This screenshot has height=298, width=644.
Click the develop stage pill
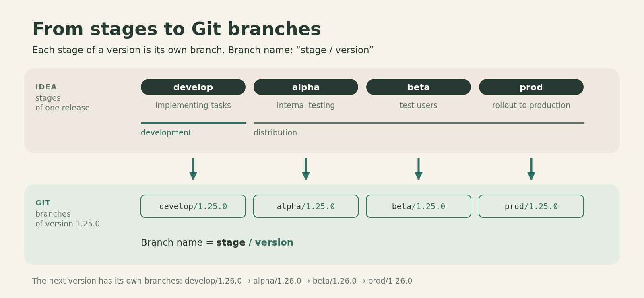point(193,87)
